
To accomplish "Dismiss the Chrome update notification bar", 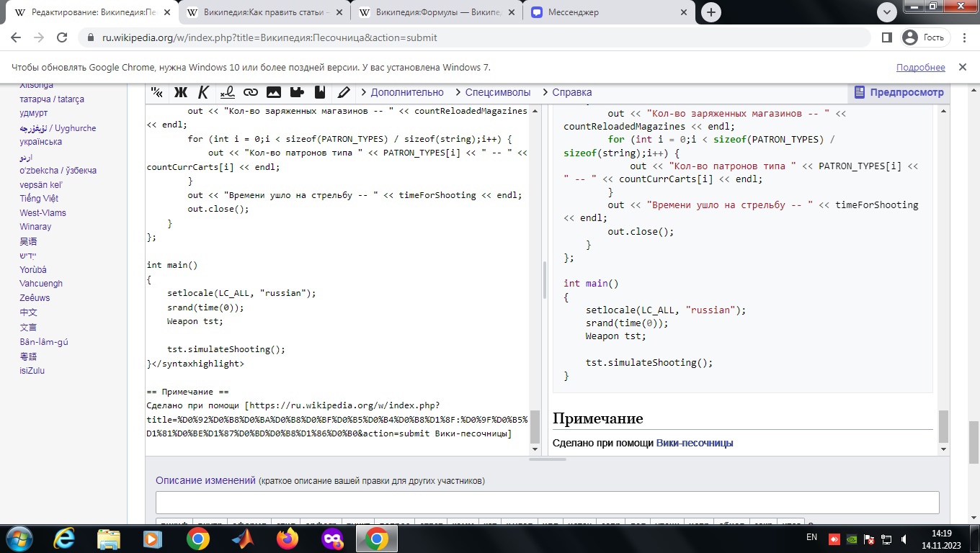I will pyautogui.click(x=962, y=67).
